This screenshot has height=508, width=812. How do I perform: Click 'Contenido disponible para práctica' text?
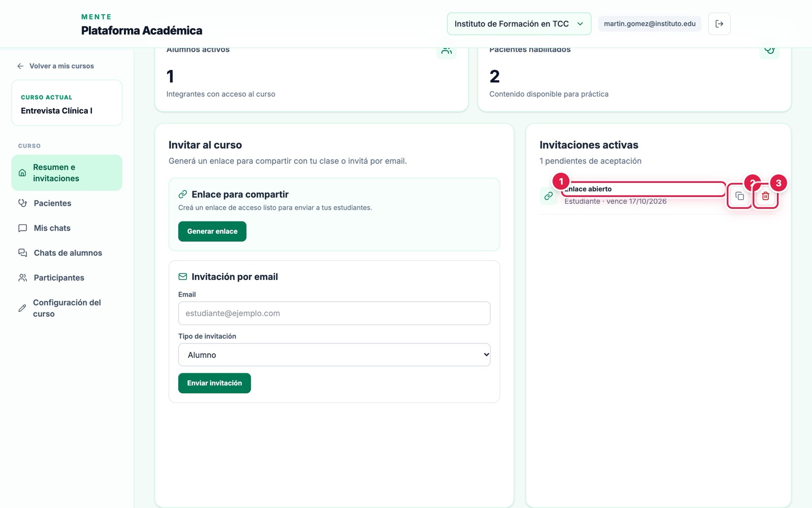pos(549,94)
